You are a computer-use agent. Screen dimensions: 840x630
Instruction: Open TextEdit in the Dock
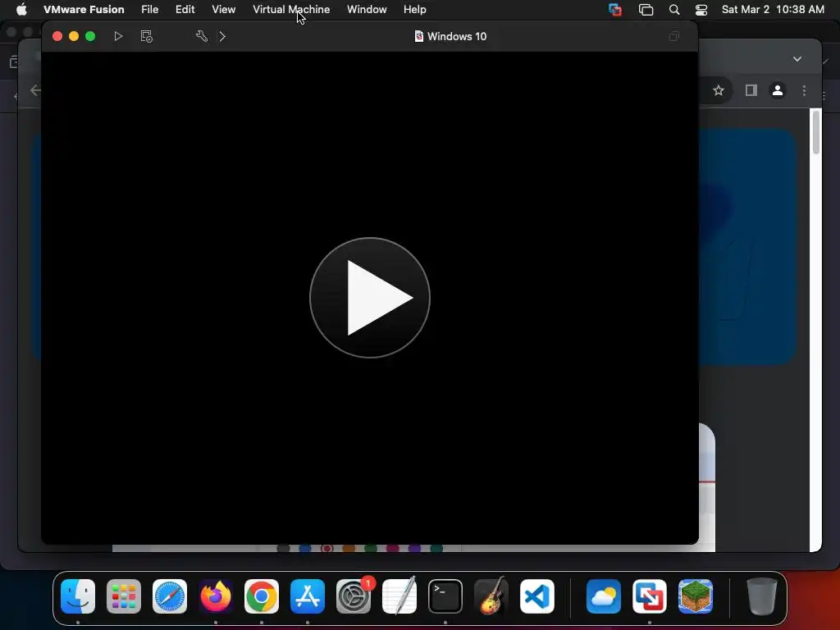pos(399,596)
